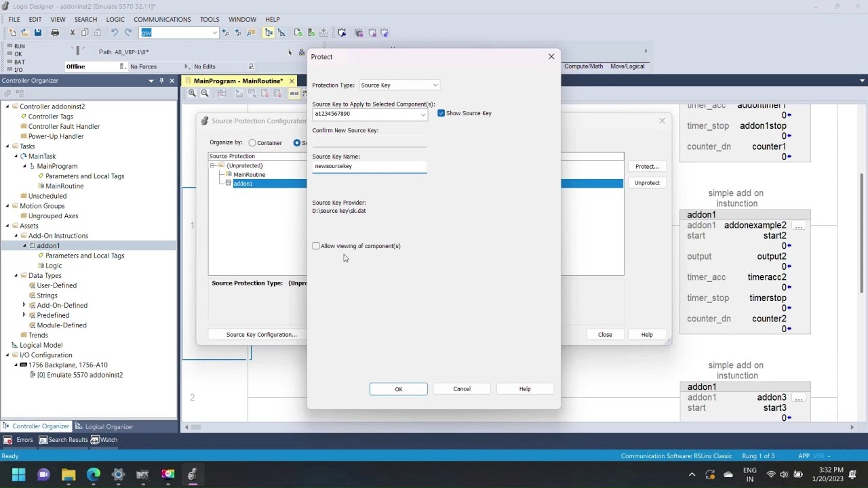Select the MainProgram - MainRoutine tab
This screenshot has width=868, height=488.
(238, 81)
